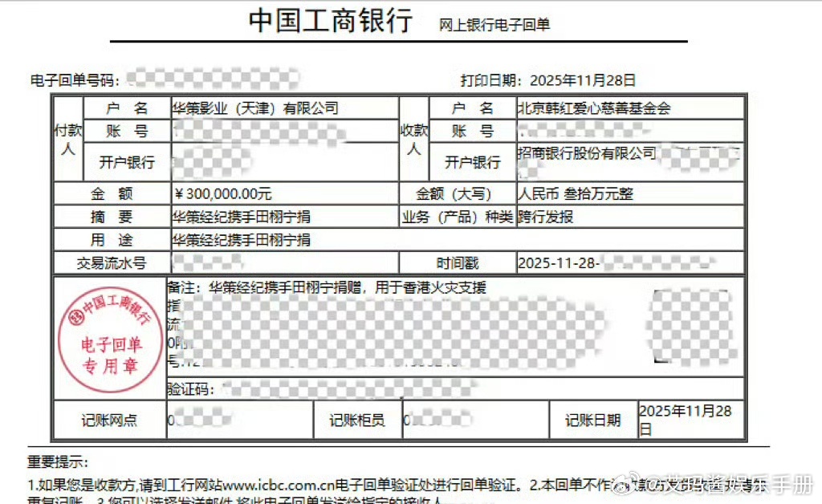Click the 跨行发报 business type value
Image resolution: width=822 pixels, height=504 pixels.
coord(545,217)
